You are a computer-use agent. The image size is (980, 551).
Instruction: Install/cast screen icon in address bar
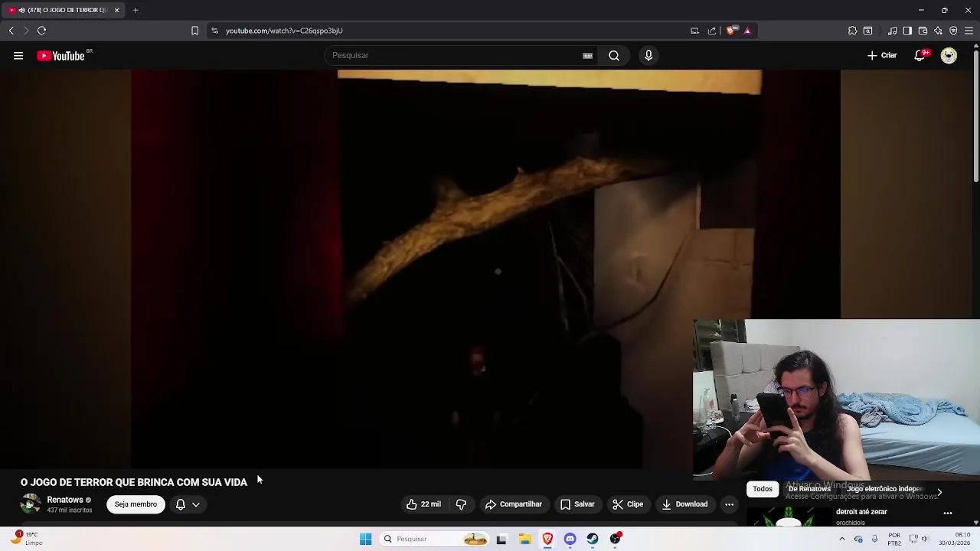(694, 31)
